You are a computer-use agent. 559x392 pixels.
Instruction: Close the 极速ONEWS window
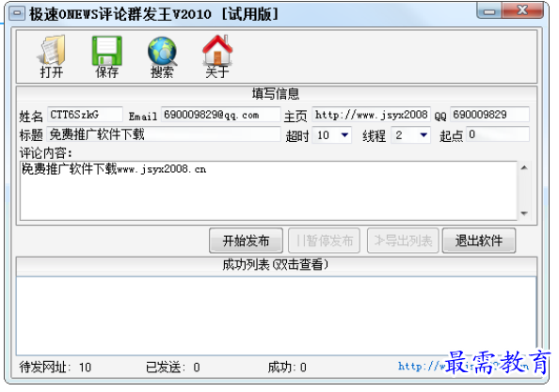(x=522, y=10)
